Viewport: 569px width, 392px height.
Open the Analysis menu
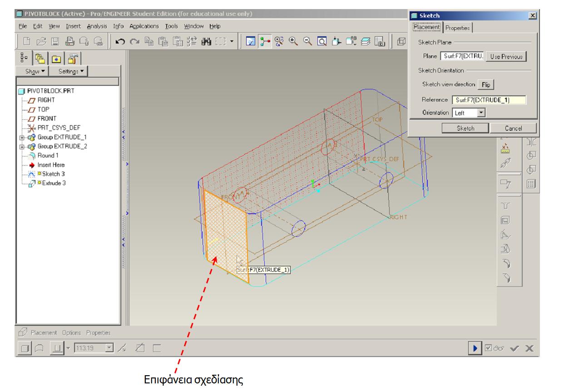(97, 26)
